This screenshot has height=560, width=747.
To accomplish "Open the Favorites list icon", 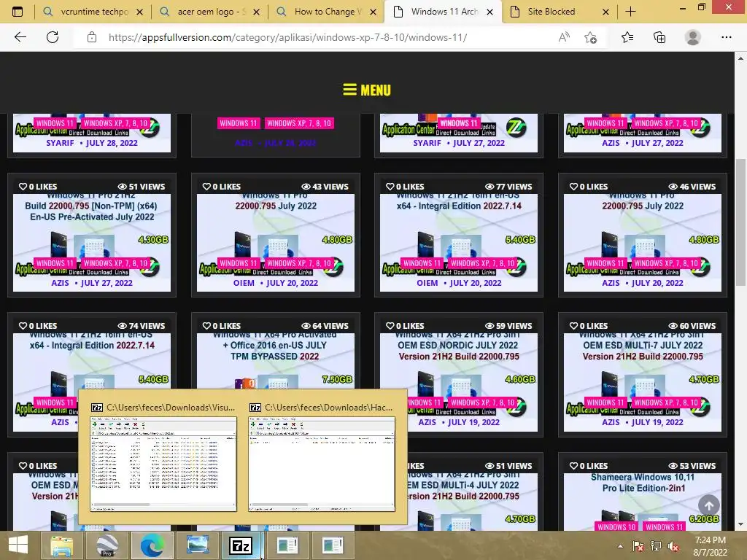I will 627,37.
